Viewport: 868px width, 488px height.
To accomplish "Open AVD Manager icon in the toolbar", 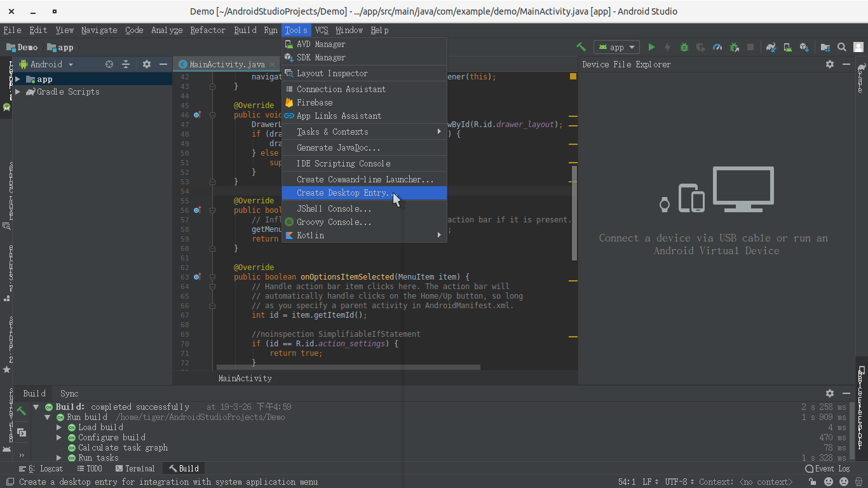I will [x=788, y=47].
